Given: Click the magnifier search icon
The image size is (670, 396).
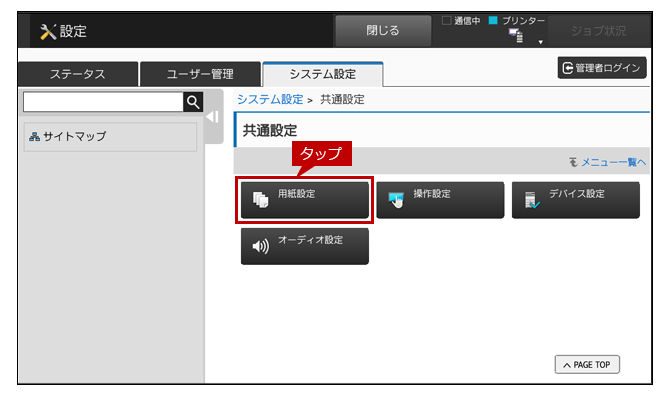Looking at the screenshot, I should coord(193,102).
